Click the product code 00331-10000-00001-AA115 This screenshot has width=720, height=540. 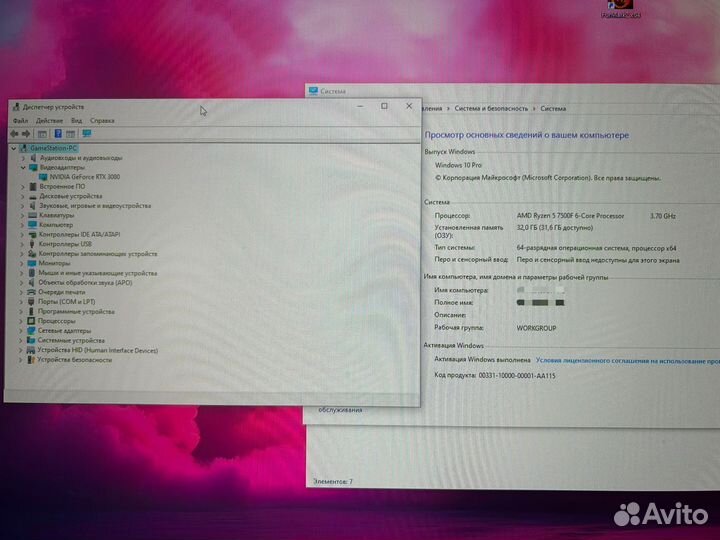click(x=517, y=376)
